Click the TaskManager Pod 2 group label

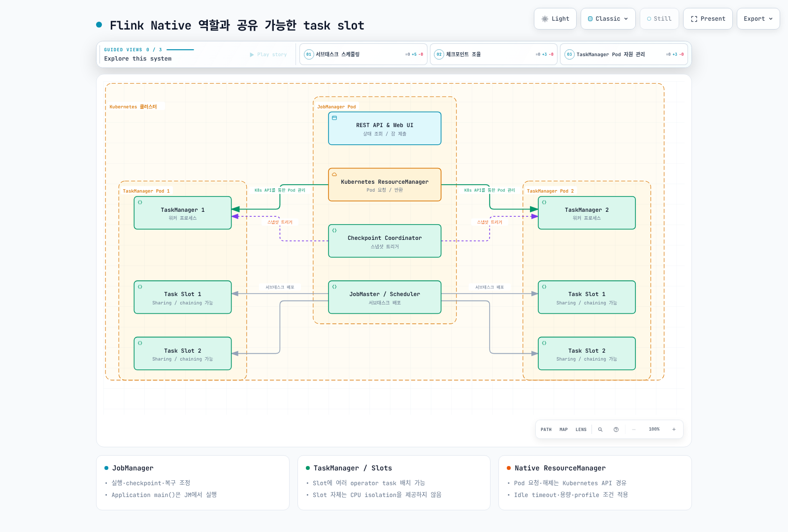pyautogui.click(x=550, y=191)
